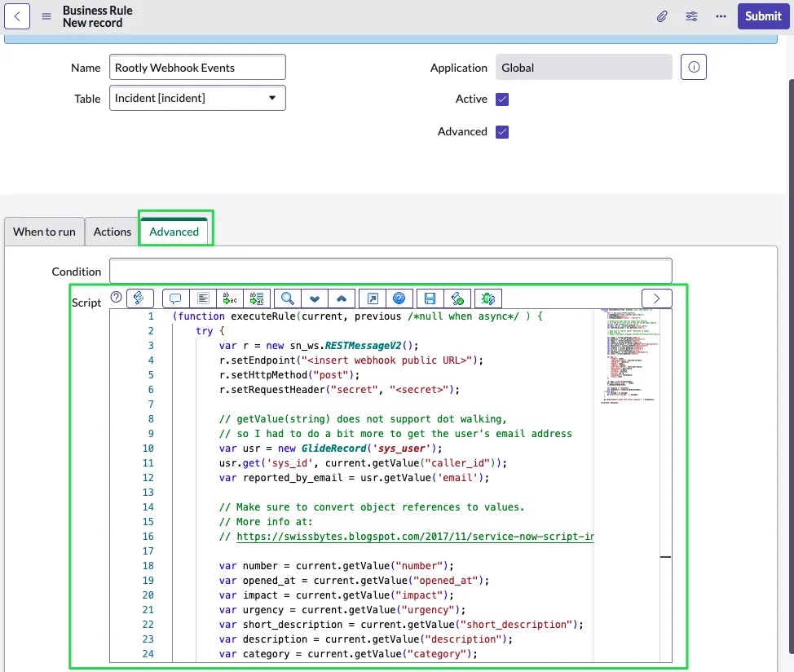
Task: Toggle comment on selected code
Action: tap(176, 298)
